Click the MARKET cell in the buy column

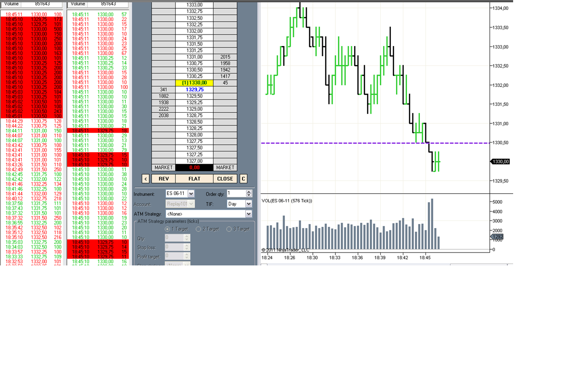164,167
